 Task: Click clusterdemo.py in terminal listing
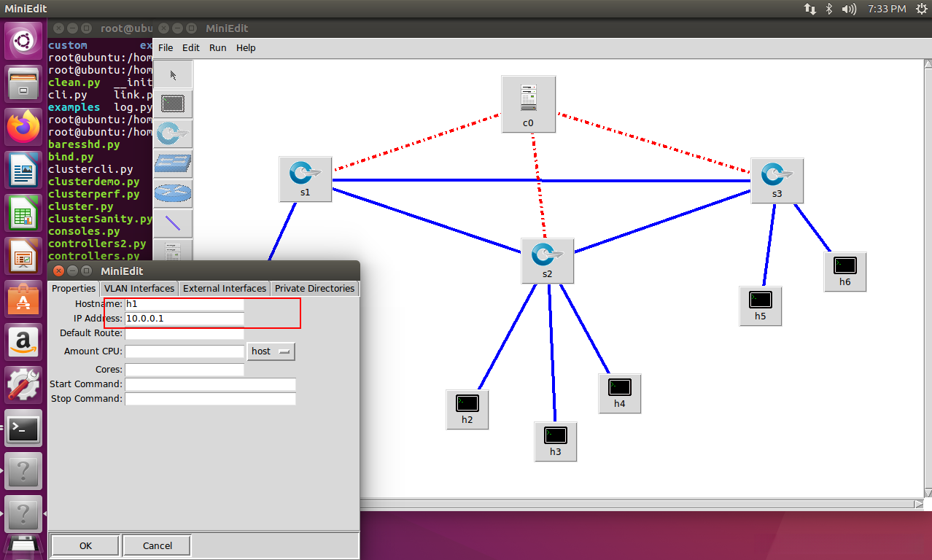93,182
